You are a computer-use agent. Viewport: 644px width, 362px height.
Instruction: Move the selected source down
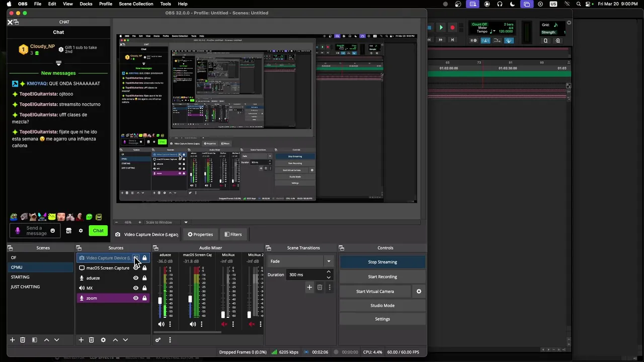point(125,340)
